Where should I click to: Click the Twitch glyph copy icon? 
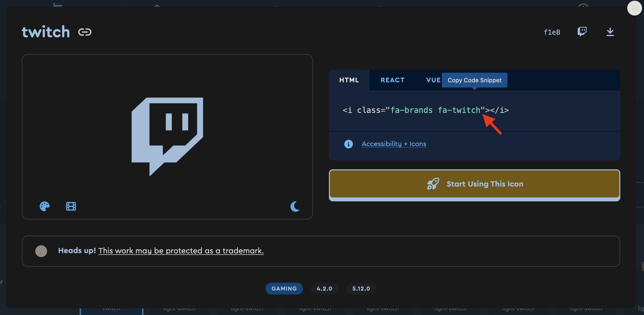click(582, 32)
